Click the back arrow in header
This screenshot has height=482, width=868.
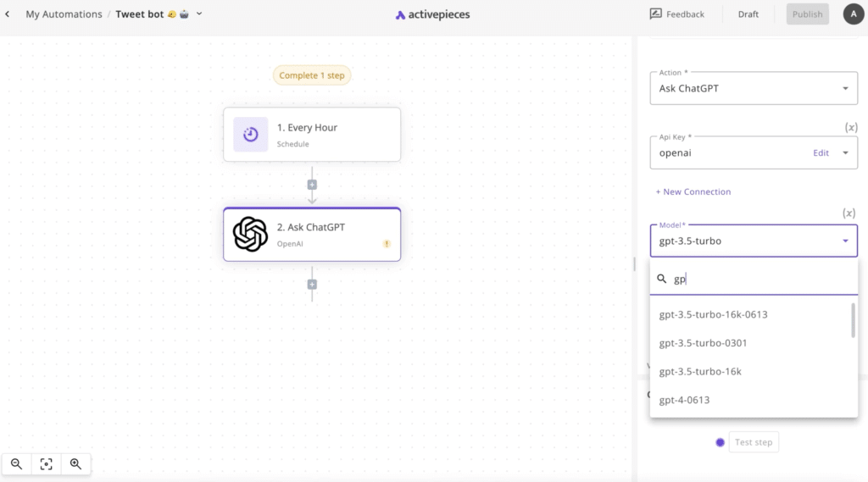pyautogui.click(x=8, y=14)
